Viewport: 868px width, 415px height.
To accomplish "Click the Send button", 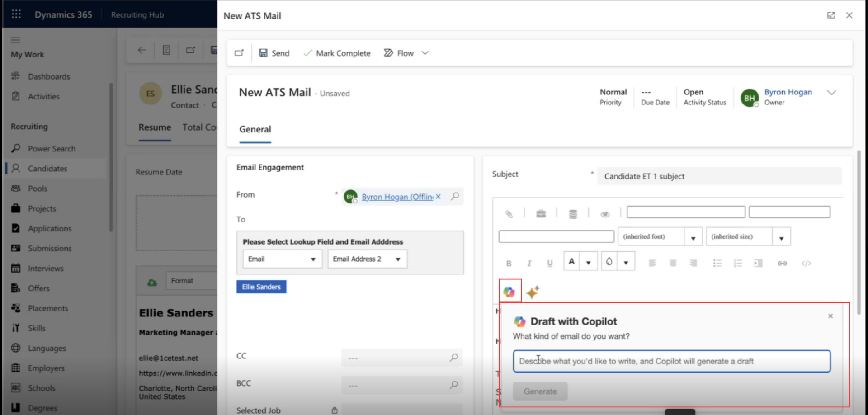I will point(274,53).
